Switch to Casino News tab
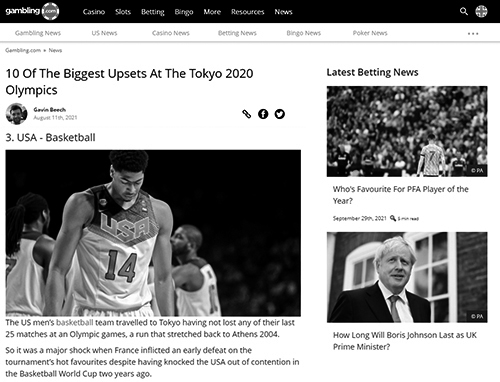 171,33
